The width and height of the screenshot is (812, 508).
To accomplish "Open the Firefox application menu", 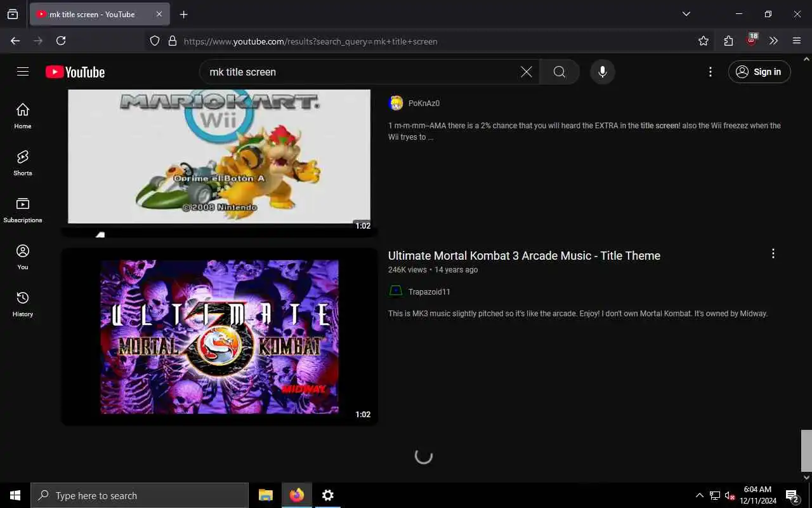I will [797, 41].
